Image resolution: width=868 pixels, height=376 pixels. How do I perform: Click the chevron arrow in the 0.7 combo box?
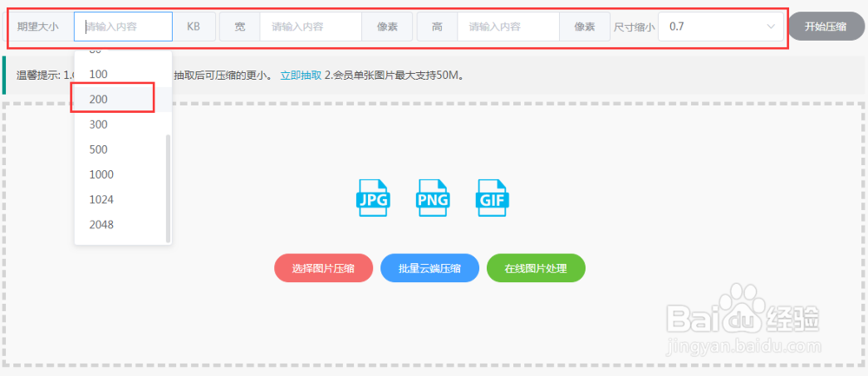point(771,27)
